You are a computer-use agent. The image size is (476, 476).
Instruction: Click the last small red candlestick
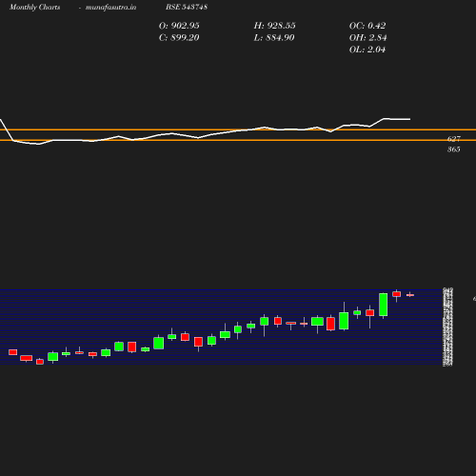(x=410, y=295)
